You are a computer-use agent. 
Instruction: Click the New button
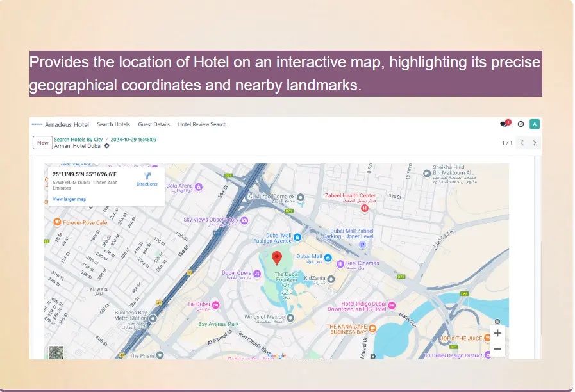[x=43, y=143]
